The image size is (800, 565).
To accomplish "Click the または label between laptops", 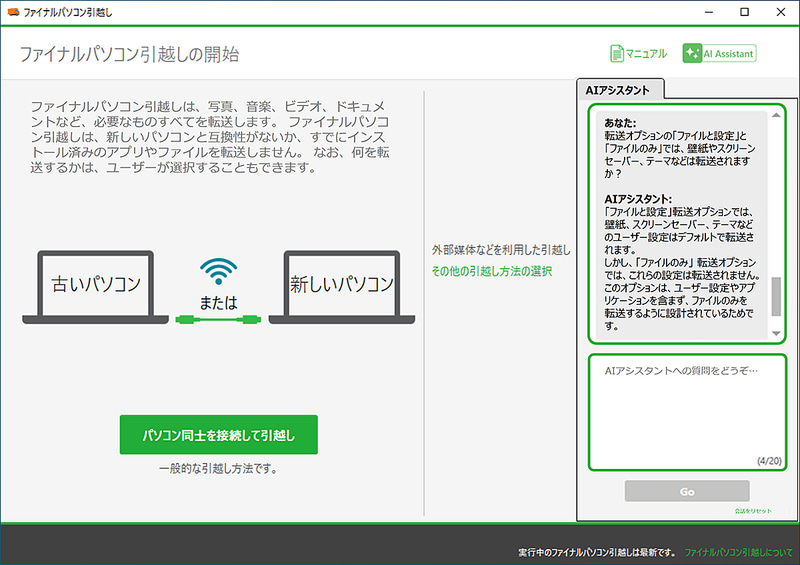I will coord(218,303).
